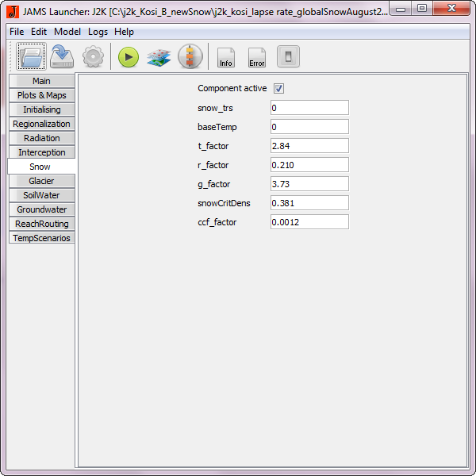476x476 pixels.
Task: Open the Model menu
Action: pos(67,32)
